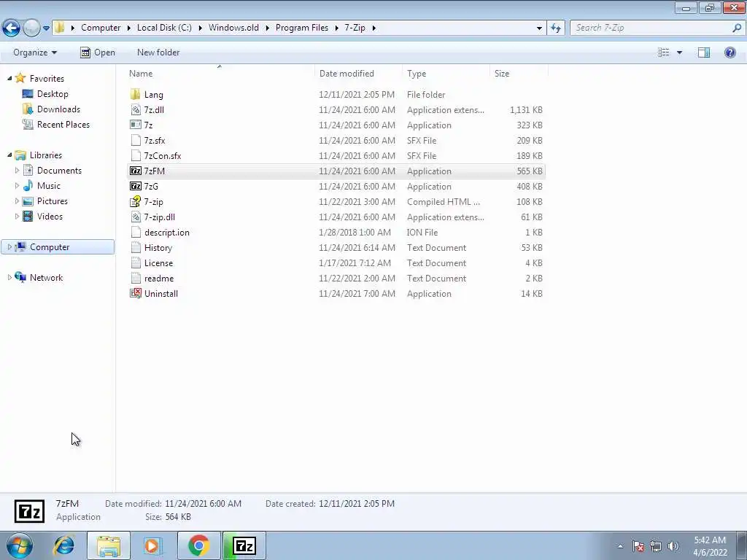Open the Help question mark button
The width and height of the screenshot is (747, 560).
tap(729, 52)
